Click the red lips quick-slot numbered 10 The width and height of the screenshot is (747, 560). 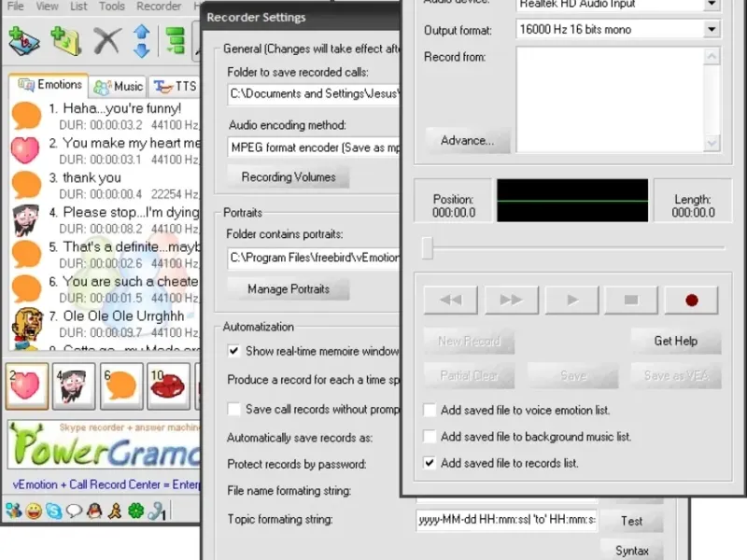pos(168,385)
